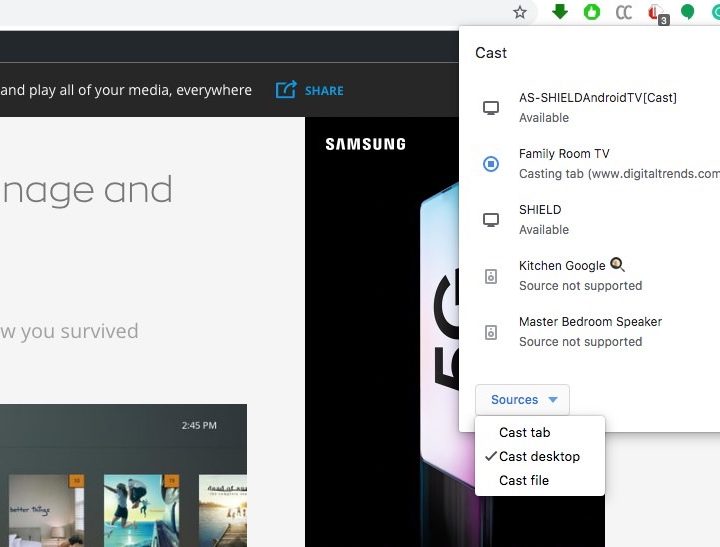Click the Cast panel heading
This screenshot has height=547, width=720.
[491, 53]
